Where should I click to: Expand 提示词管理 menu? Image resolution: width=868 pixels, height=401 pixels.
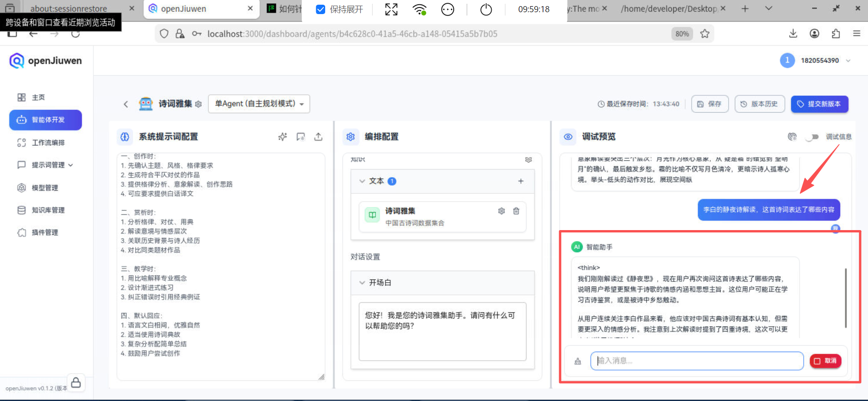tap(46, 165)
